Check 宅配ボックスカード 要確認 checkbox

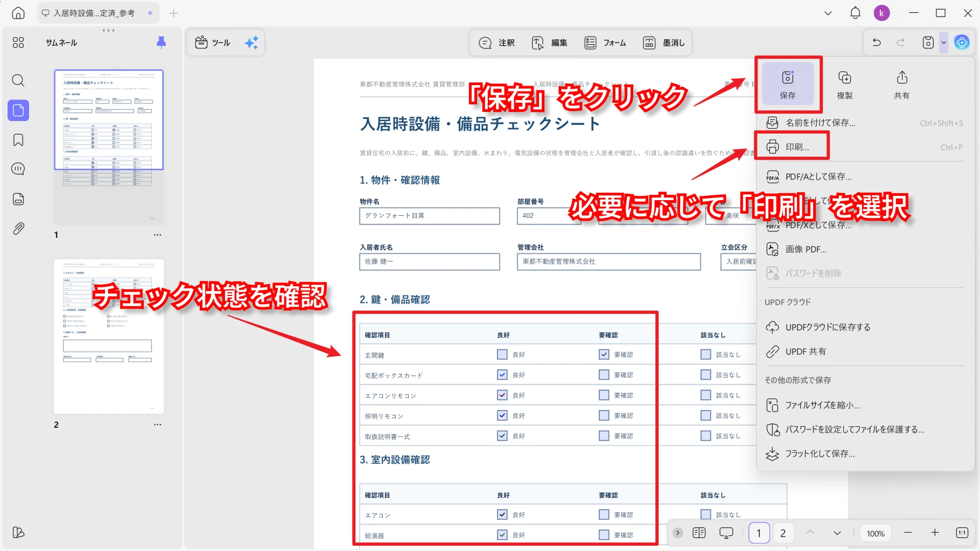(604, 375)
